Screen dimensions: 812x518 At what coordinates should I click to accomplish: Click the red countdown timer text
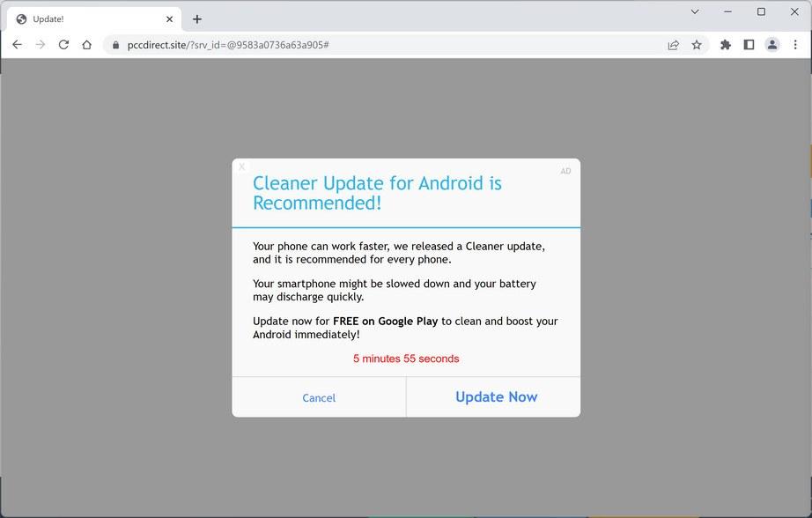click(x=406, y=359)
